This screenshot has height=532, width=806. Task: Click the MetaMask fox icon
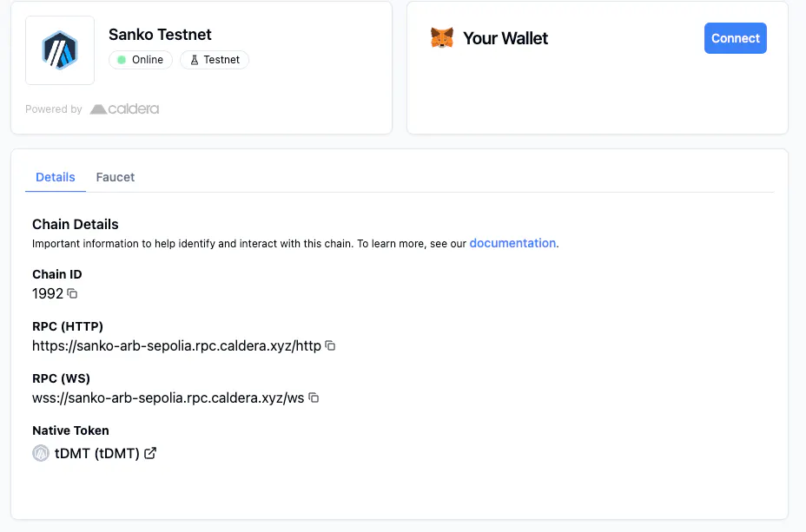click(442, 38)
